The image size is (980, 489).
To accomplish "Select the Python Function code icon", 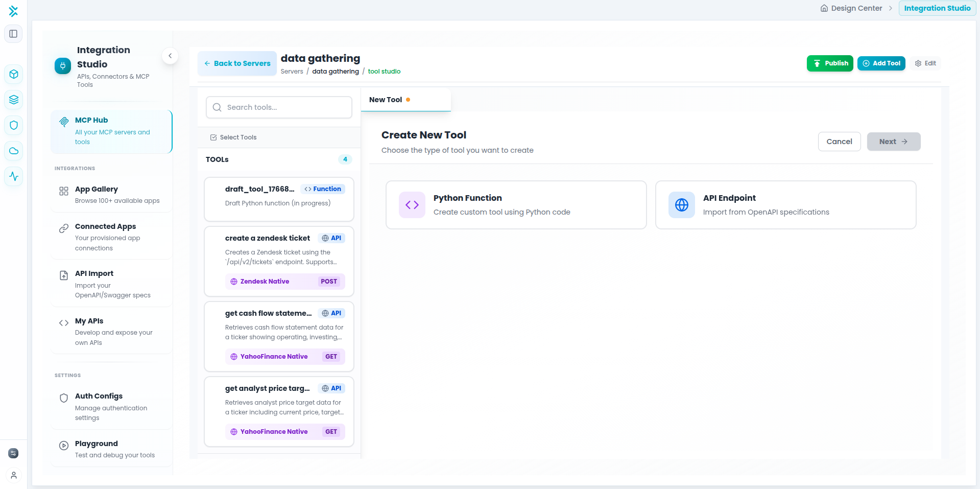I will (412, 205).
